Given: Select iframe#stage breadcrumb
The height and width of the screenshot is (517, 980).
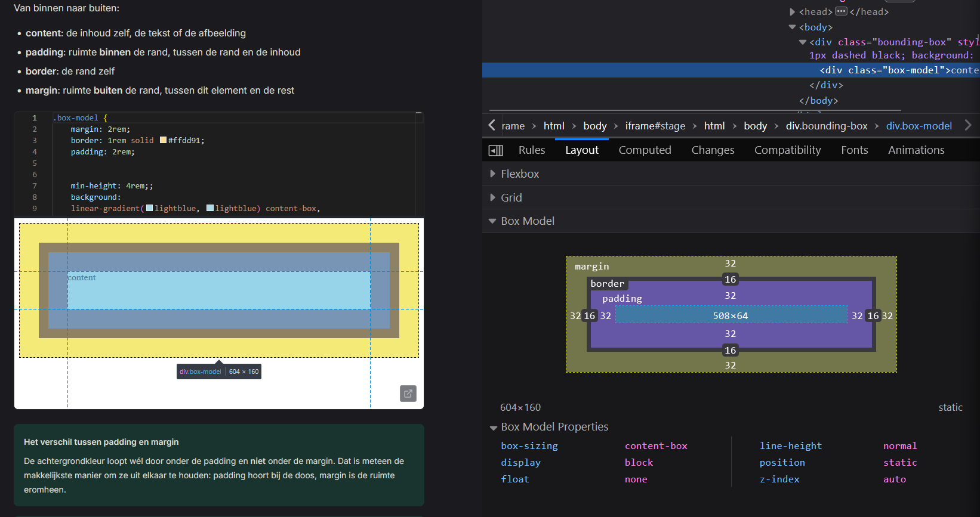Looking at the screenshot, I should pos(655,126).
